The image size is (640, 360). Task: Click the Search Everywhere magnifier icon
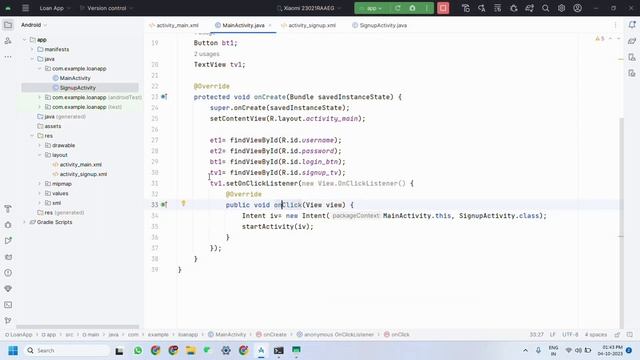tap(545, 8)
